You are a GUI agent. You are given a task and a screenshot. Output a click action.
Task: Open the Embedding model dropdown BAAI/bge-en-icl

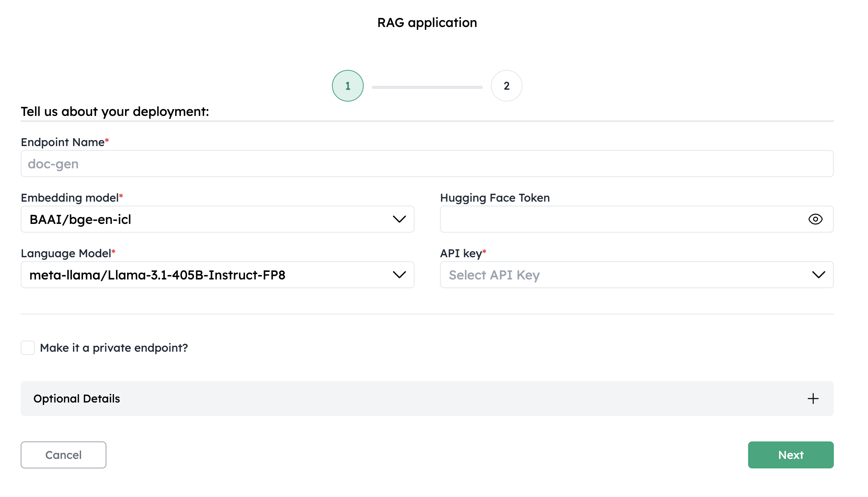[x=218, y=219]
